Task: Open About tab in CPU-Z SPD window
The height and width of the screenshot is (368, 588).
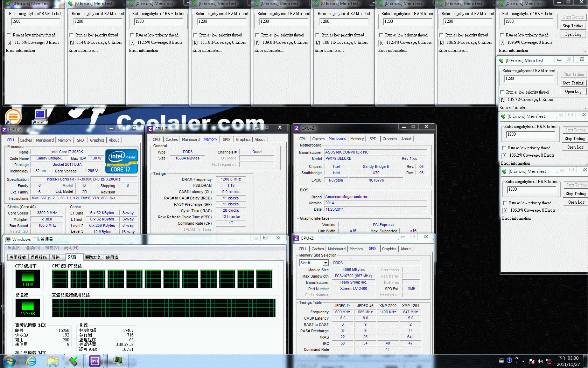Action: [406, 249]
